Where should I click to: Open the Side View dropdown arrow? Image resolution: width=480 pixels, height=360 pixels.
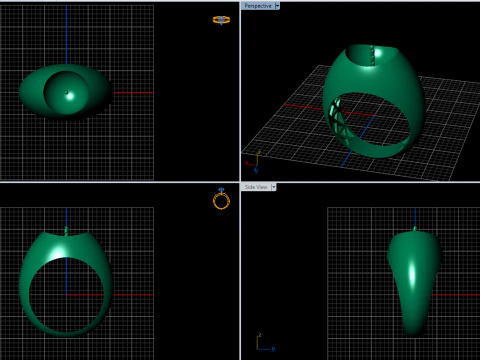(x=273, y=187)
